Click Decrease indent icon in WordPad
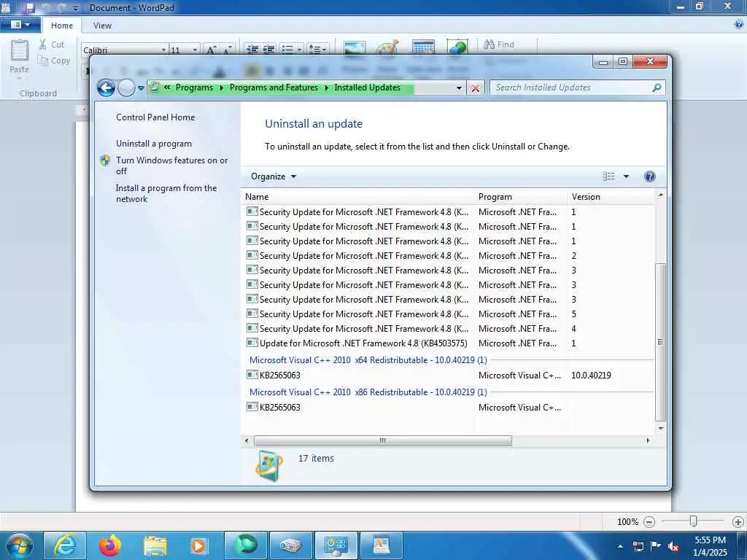Viewport: 747px width, 560px height. [252, 50]
